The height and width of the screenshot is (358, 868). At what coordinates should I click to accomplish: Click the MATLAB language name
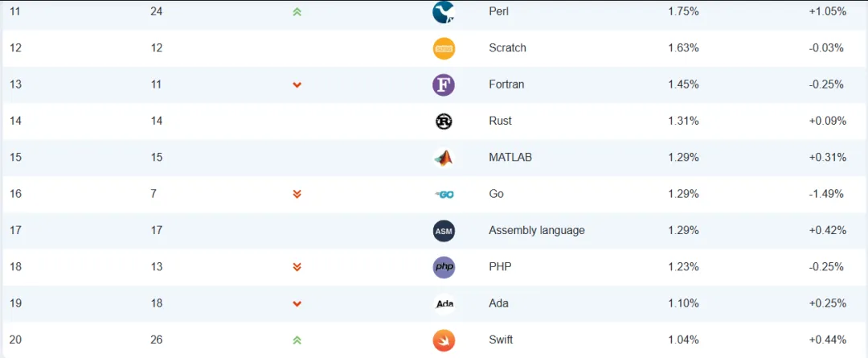[x=510, y=157]
